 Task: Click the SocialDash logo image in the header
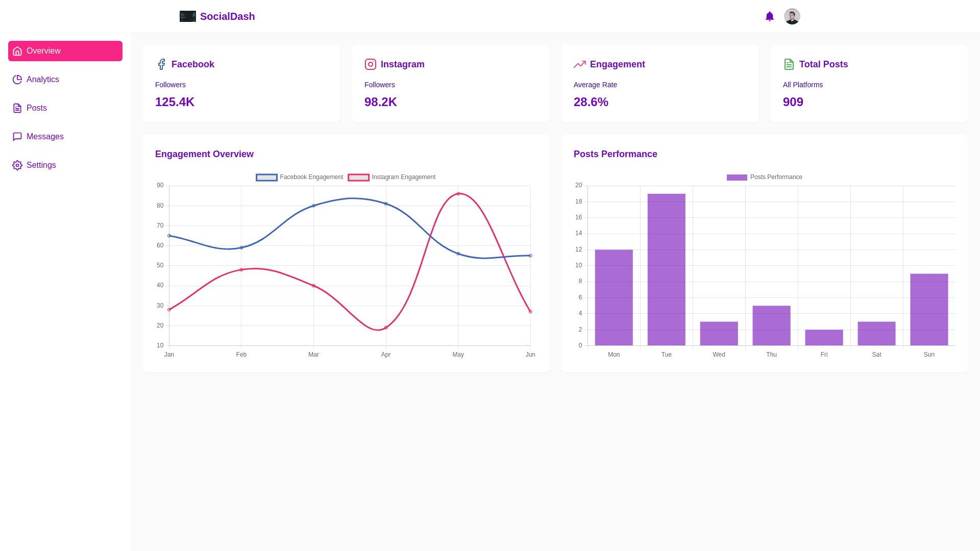point(187,16)
